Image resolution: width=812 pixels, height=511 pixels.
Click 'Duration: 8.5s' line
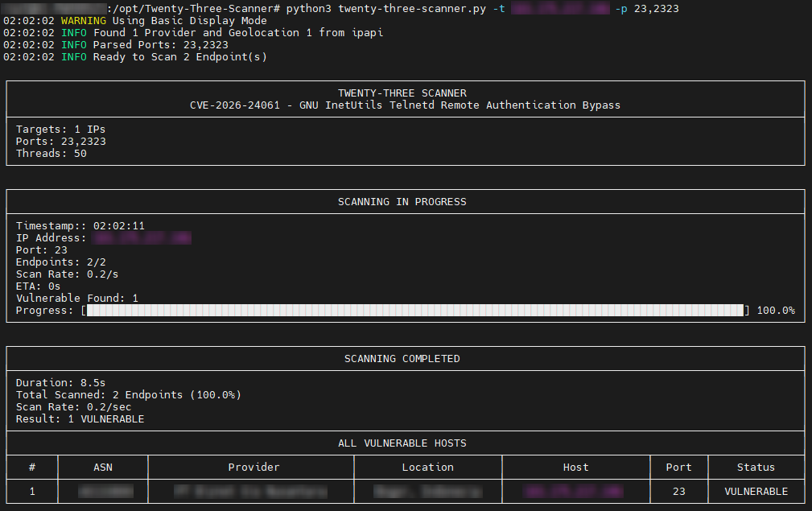tap(60, 383)
